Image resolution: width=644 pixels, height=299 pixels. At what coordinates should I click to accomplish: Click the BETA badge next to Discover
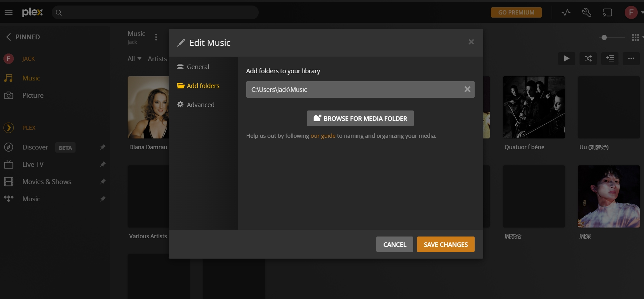pyautogui.click(x=65, y=148)
